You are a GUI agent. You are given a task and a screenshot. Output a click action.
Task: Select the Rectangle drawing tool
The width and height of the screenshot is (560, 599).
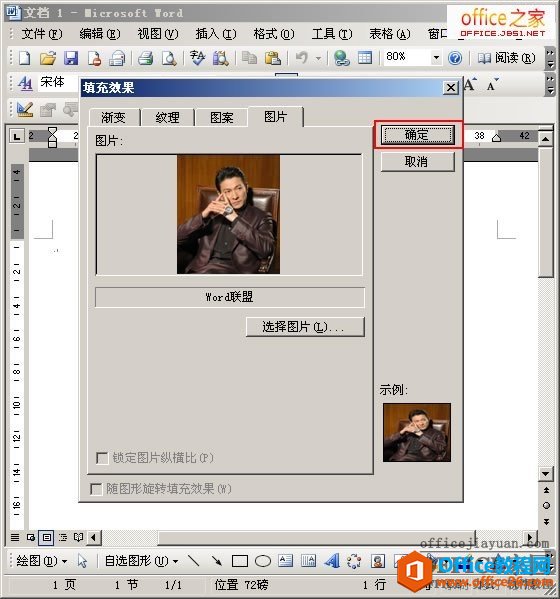tap(240, 561)
